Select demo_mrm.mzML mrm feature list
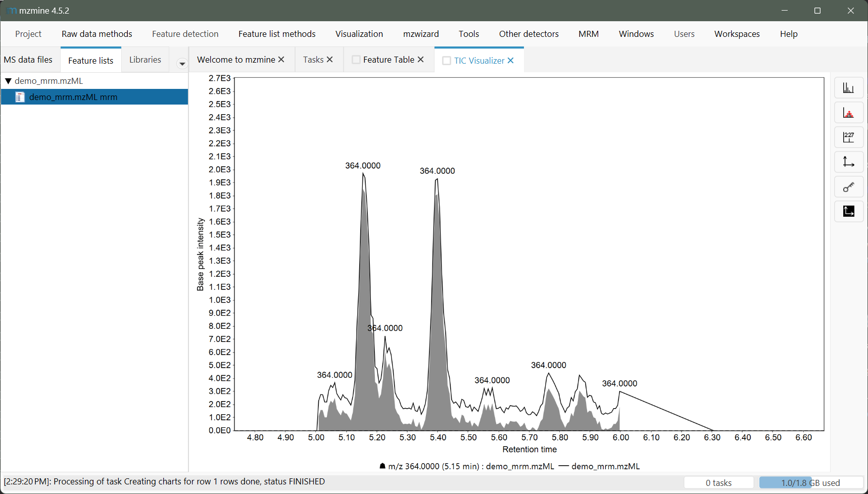This screenshot has width=868, height=494. (x=94, y=97)
